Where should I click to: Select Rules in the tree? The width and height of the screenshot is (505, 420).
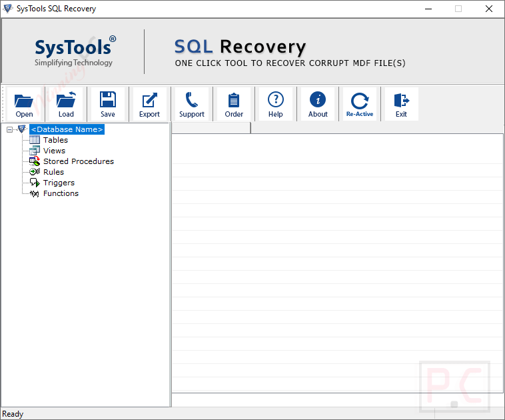pos(53,172)
